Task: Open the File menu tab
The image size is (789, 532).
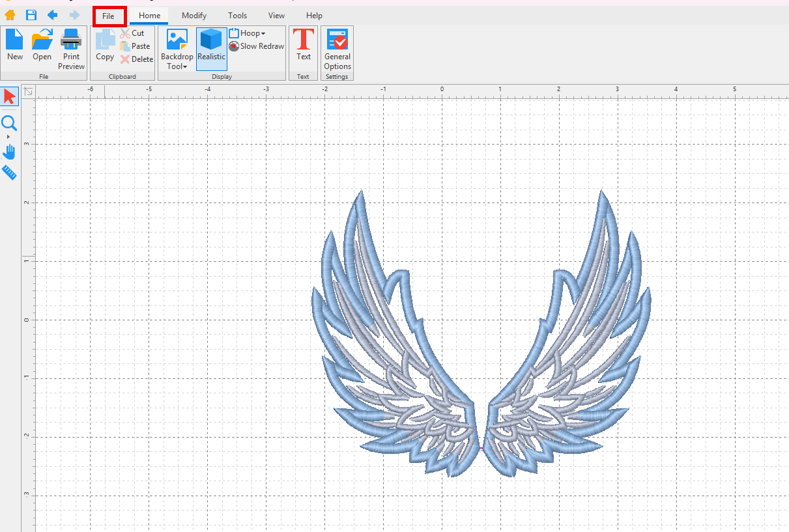Action: click(109, 16)
